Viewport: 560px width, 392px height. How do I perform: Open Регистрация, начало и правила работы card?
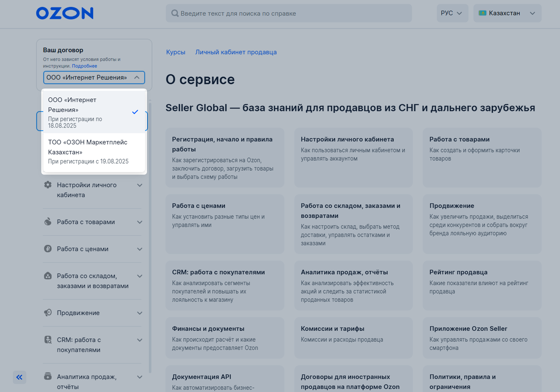tap(225, 157)
